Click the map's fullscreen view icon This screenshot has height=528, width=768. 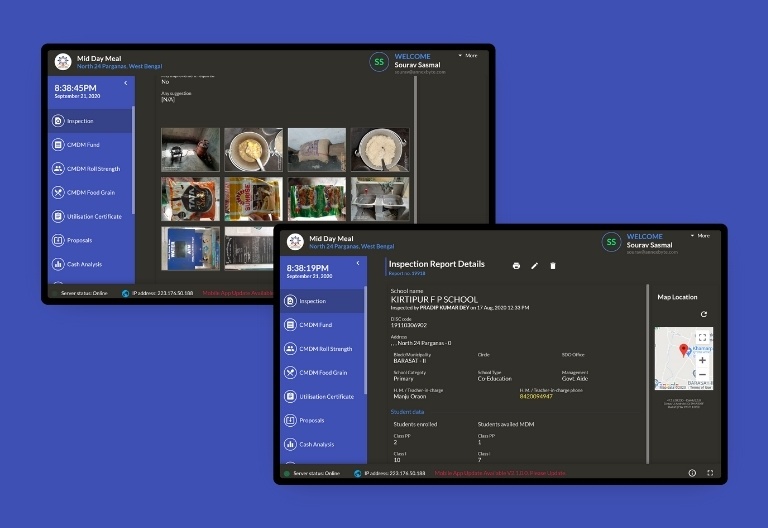[702, 338]
